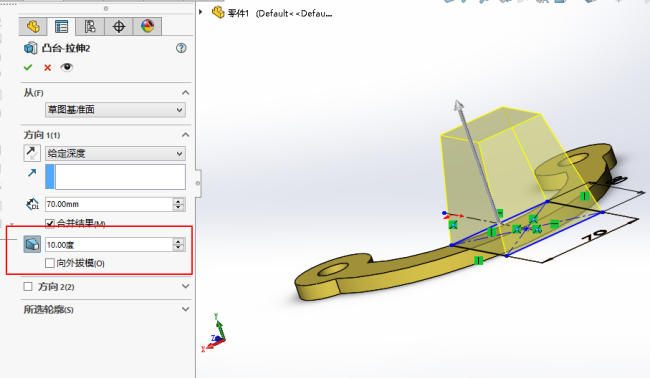
Task: Click the 79 sketch dimension
Action: (x=594, y=236)
